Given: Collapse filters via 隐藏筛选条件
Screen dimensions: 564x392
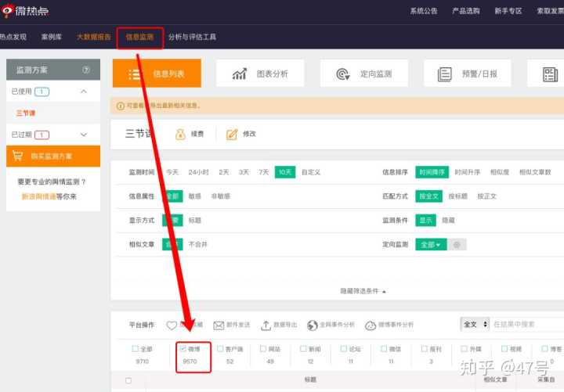Looking at the screenshot, I should (363, 290).
